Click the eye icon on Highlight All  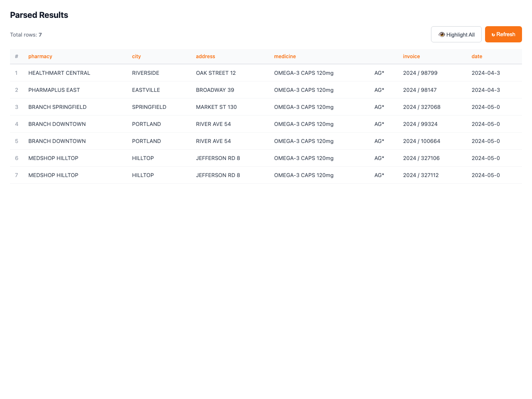[442, 34]
